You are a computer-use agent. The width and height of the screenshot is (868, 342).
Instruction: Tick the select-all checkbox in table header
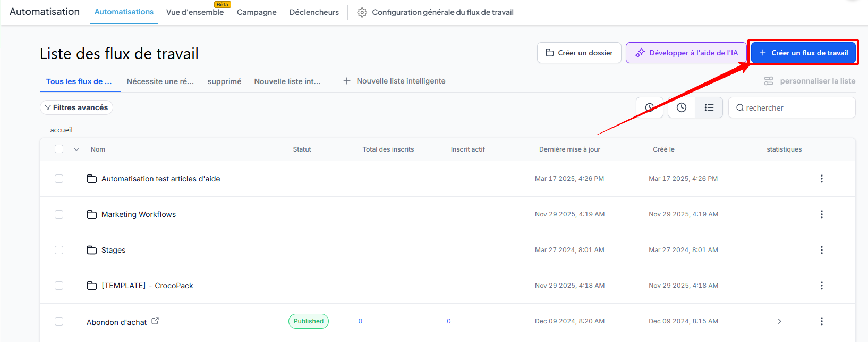click(x=59, y=149)
